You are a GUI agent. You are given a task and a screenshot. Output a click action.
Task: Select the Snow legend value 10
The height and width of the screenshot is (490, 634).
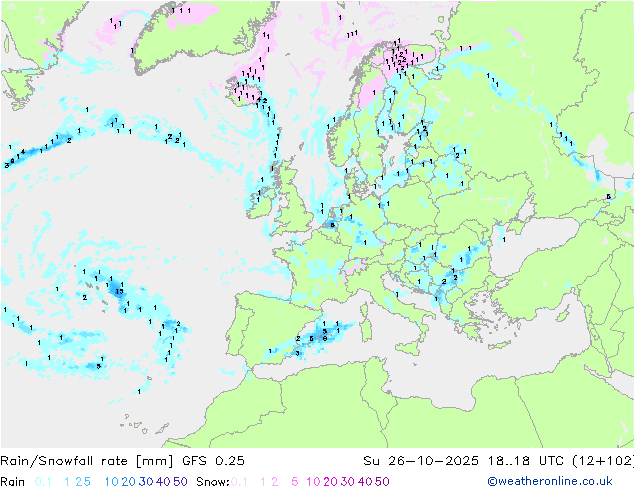pos(313,482)
